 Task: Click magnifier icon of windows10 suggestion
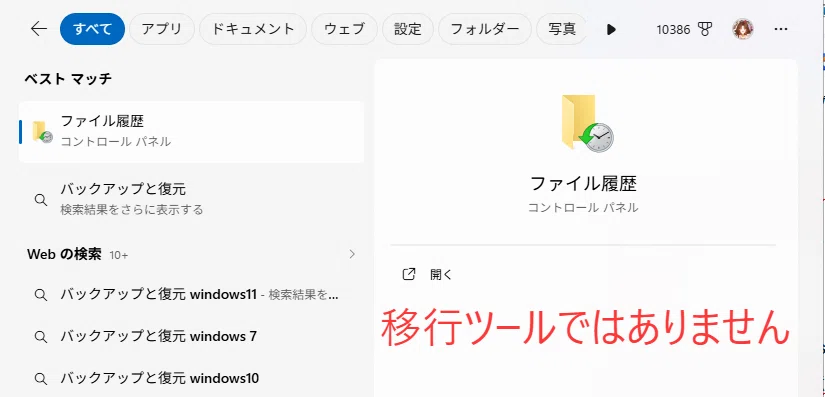[41, 378]
